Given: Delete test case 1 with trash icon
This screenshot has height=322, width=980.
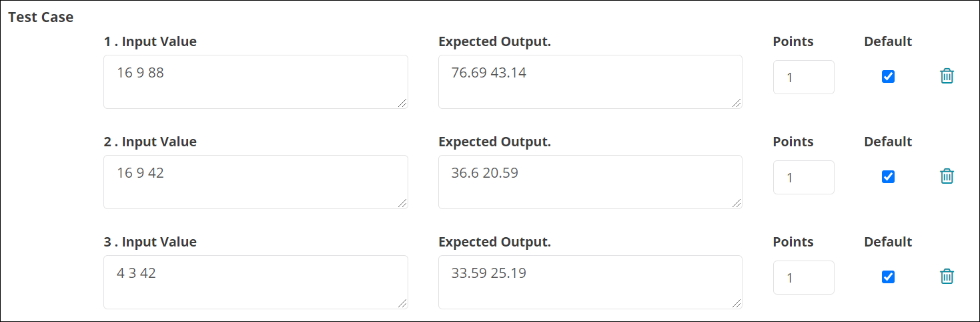Looking at the screenshot, I should (x=947, y=76).
